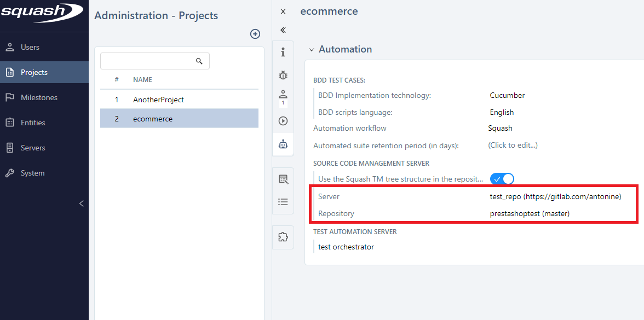644x320 pixels.
Task: Go to Users in sidebar
Action: 30,47
